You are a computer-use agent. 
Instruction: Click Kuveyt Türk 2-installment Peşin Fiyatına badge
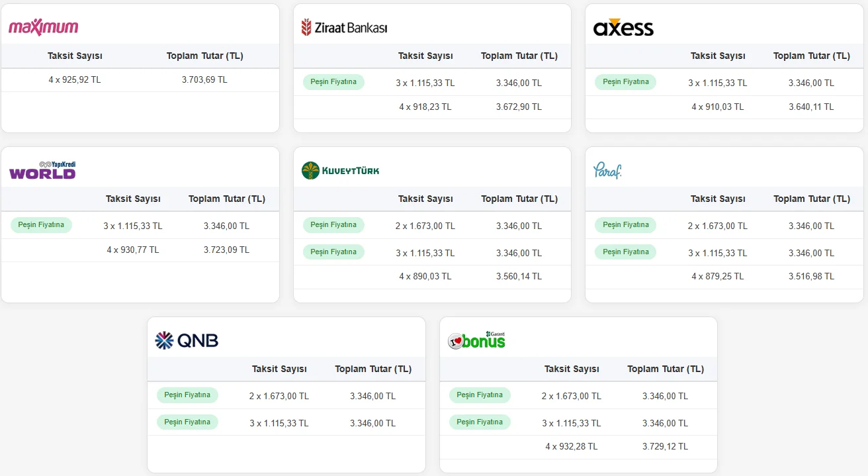(x=333, y=225)
